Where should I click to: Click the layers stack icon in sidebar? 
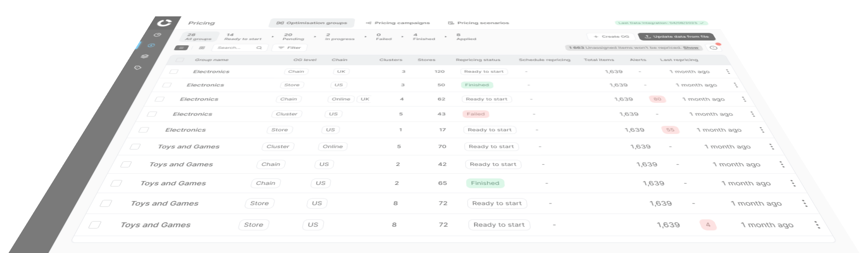click(x=144, y=56)
